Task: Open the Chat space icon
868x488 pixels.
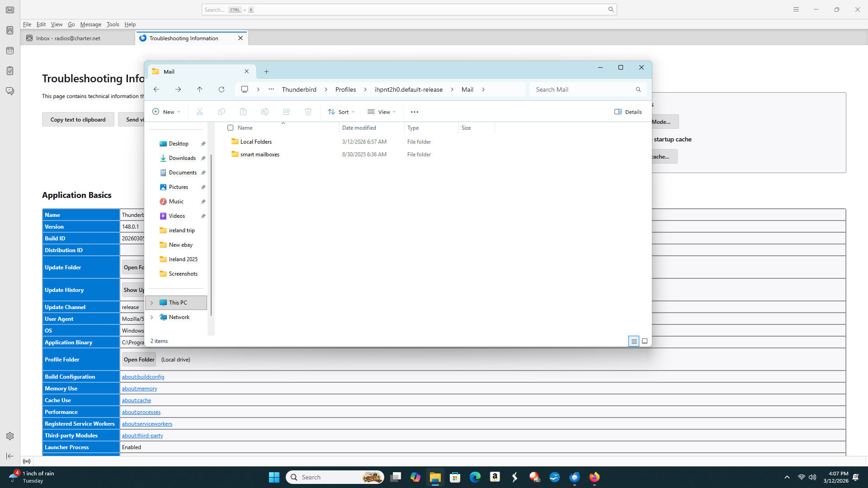Action: tap(10, 91)
